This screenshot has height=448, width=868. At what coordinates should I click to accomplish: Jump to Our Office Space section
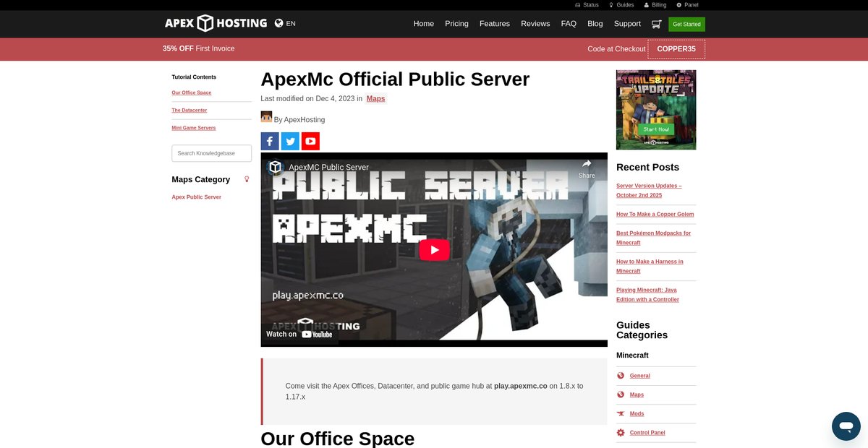[x=192, y=92]
